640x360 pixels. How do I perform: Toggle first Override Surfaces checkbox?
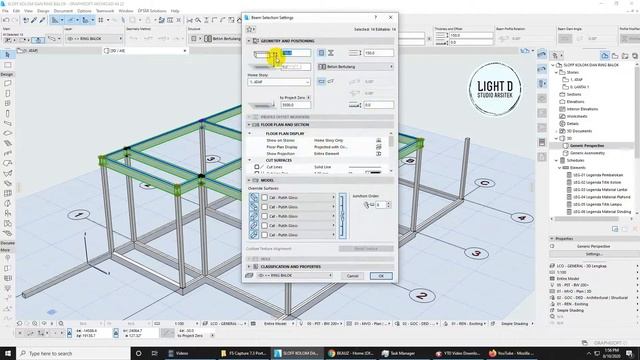coord(264,198)
